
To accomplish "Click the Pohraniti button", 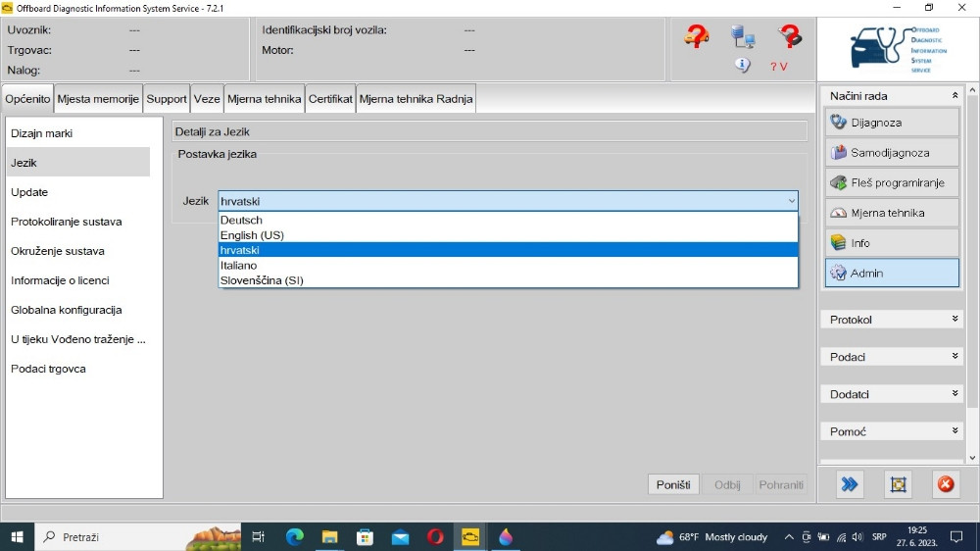I will (781, 484).
